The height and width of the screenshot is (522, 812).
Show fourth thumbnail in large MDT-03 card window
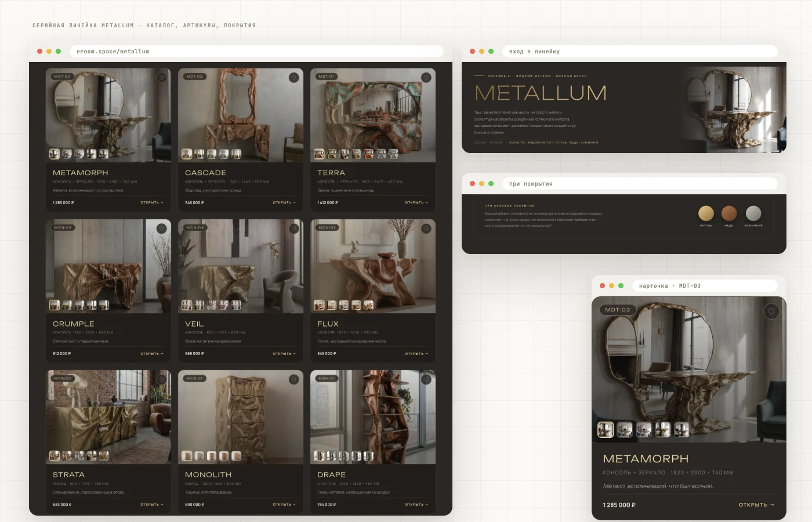663,429
